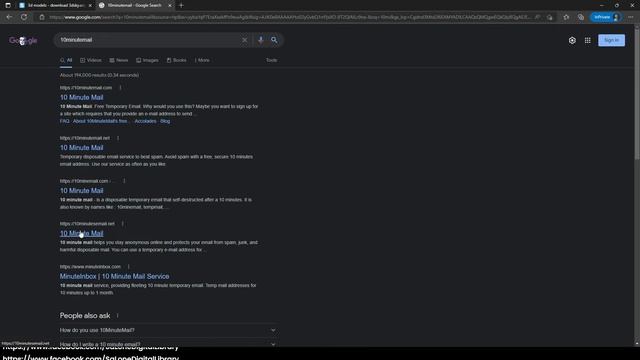
Task: Open a new tab with plus icon
Action: pos(181,5)
